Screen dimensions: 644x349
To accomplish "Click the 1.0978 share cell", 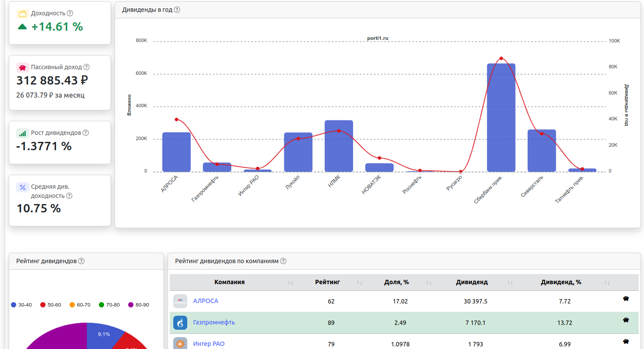I will pyautogui.click(x=400, y=344).
